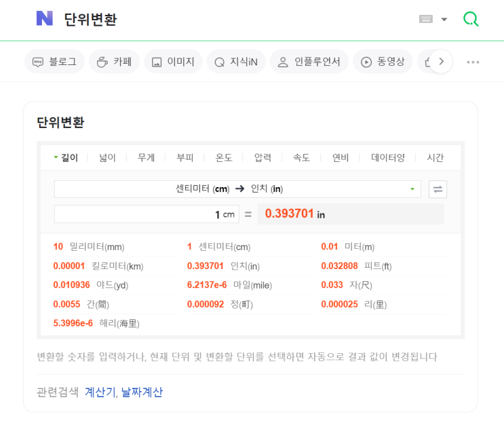Click the 0.000092 정(町) result
The height and width of the screenshot is (425, 504).
pos(220,304)
